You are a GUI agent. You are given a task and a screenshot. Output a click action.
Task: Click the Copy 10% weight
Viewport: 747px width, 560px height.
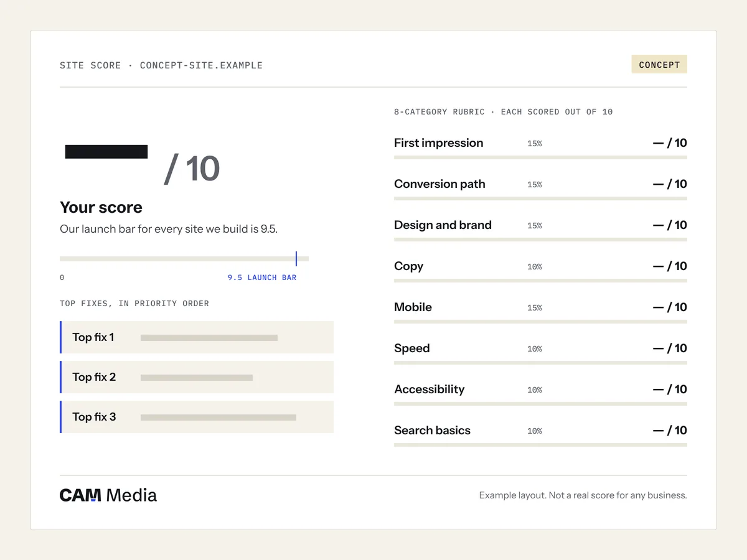535,267
